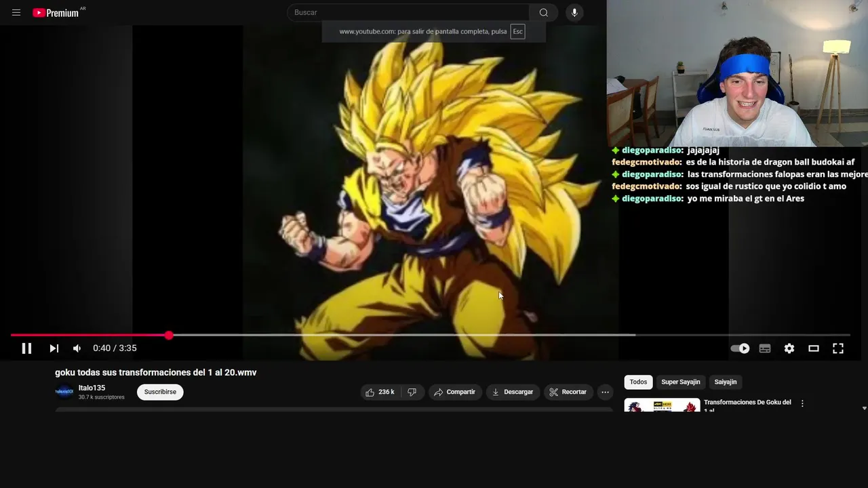Open the player settings gear
Screen dimensions: 868x488
pyautogui.click(x=789, y=348)
